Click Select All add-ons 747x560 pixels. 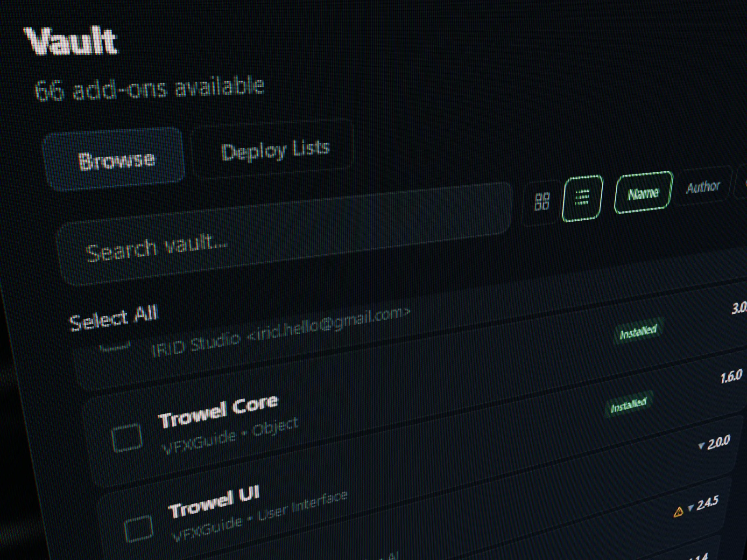point(113,318)
